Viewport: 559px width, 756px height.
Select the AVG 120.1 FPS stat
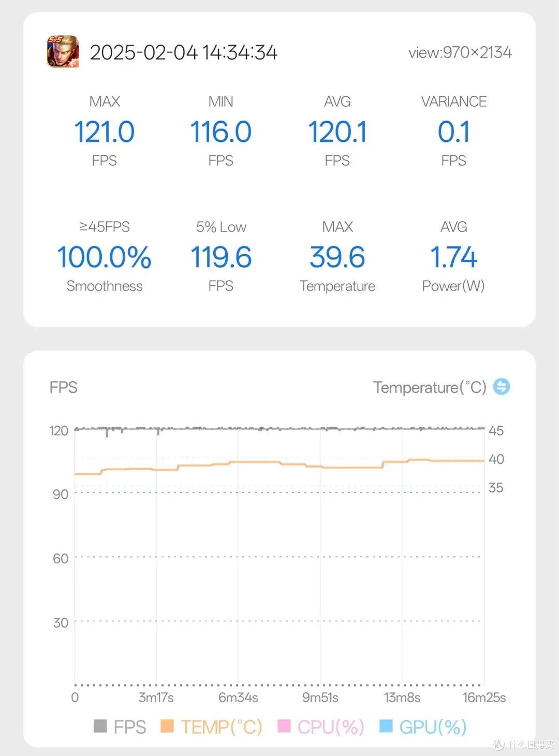coord(337,132)
